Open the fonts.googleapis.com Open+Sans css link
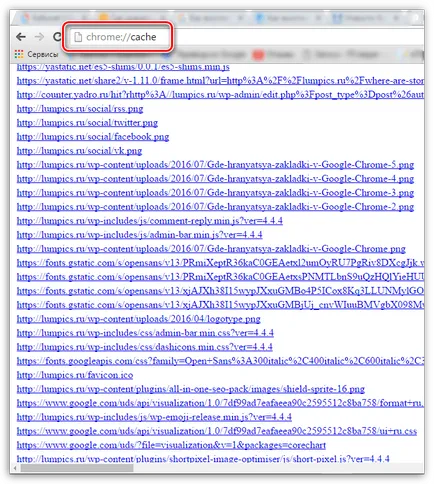Screen dimensions: 434x484 (x=220, y=361)
